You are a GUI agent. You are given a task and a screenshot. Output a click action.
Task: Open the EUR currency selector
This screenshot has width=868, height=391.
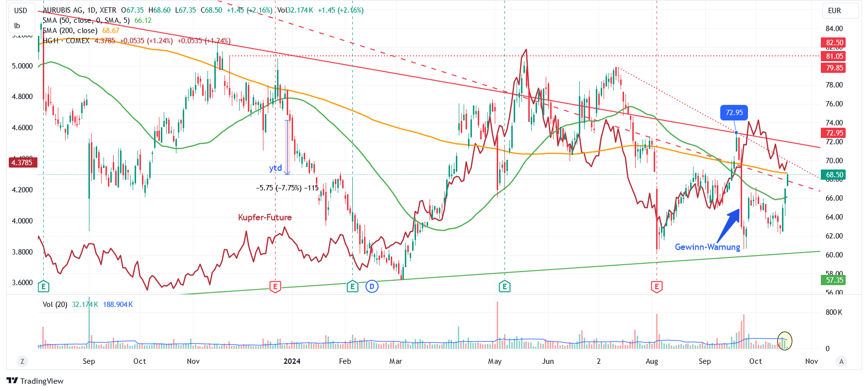coord(834,11)
